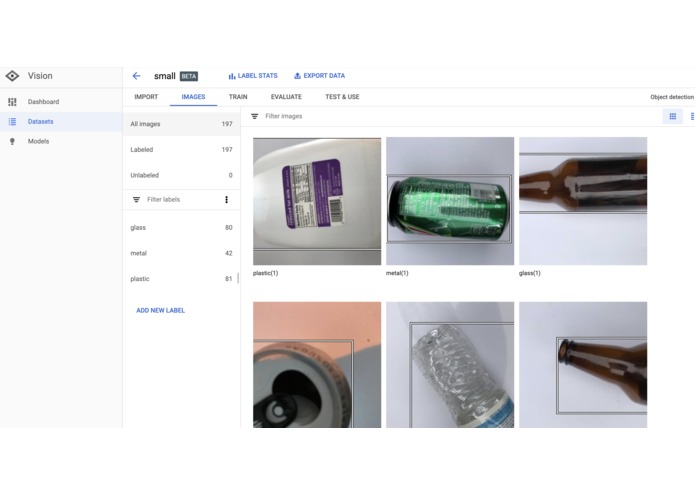Open the Evaluate tab
The height and width of the screenshot is (494, 695).
286,97
